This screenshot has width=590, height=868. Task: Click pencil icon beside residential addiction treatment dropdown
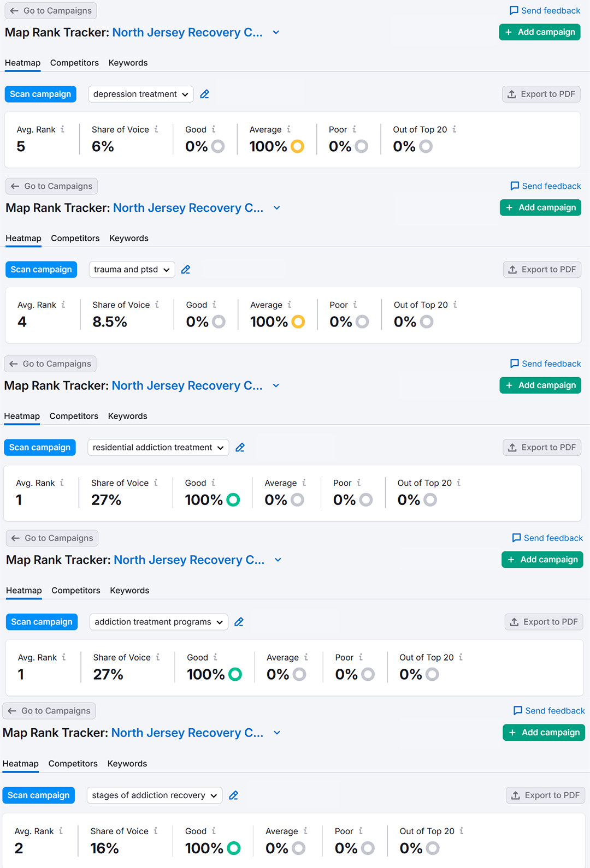click(240, 448)
